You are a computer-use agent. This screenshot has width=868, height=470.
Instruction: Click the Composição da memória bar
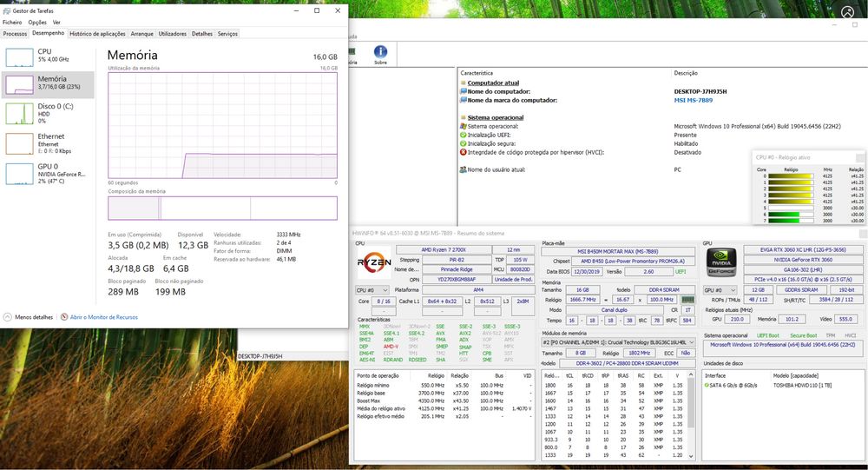pos(222,208)
